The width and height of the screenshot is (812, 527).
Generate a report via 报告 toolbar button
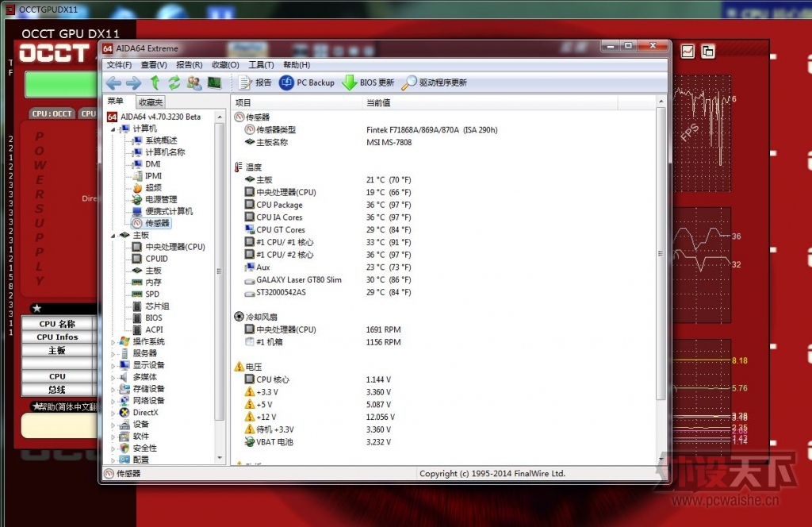point(255,83)
